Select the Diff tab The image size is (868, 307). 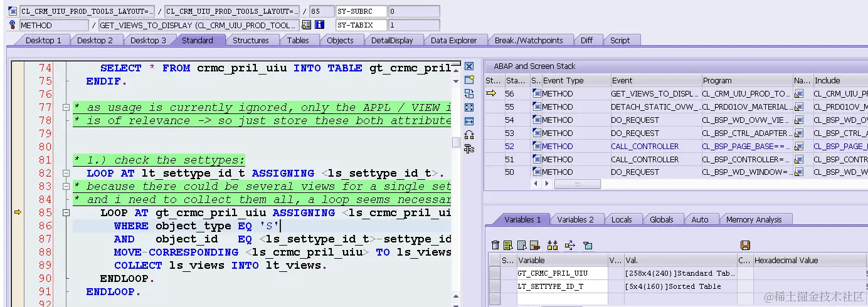[586, 40]
